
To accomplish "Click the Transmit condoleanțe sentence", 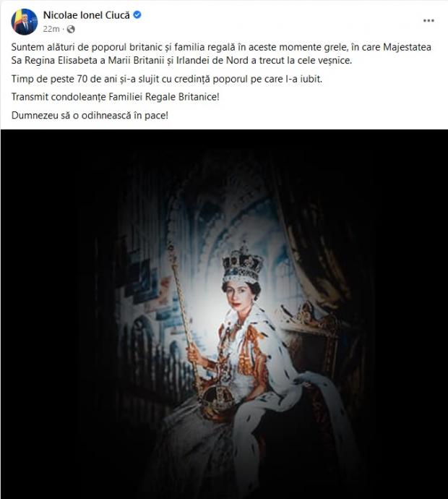I will click(116, 97).
